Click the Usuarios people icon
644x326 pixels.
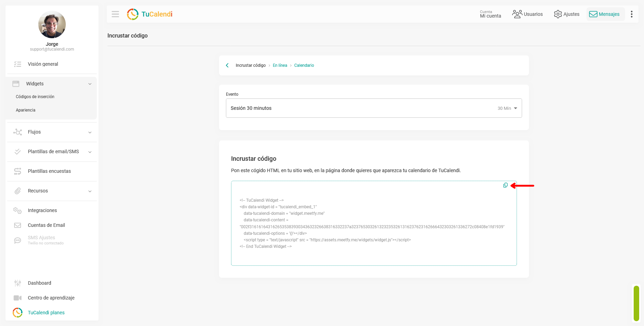(x=517, y=14)
